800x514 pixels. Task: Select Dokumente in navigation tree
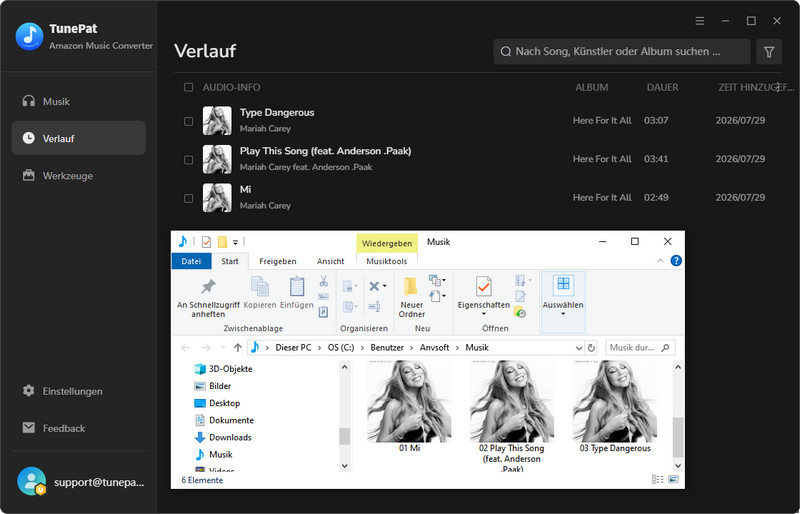pos(231,420)
